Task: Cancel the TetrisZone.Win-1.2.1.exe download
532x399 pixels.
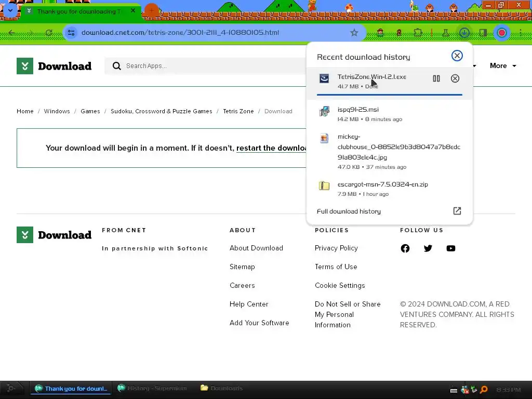Action: 455,78
